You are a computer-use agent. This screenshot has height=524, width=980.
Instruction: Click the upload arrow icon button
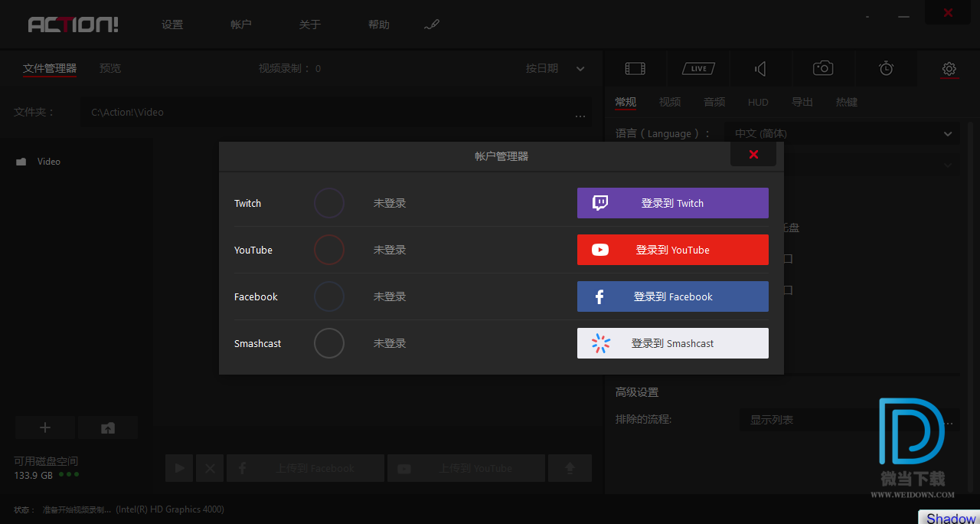click(570, 468)
